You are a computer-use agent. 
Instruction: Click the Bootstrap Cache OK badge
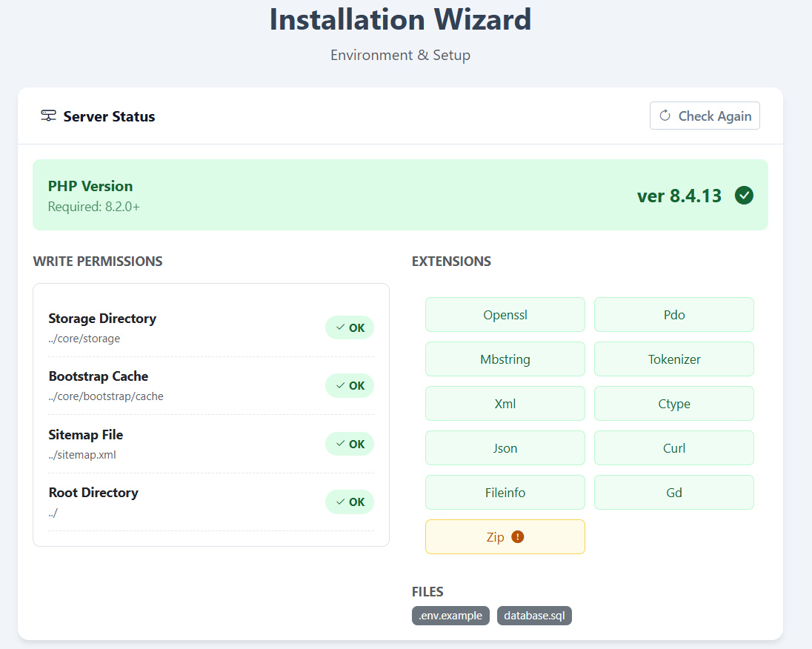click(x=350, y=386)
